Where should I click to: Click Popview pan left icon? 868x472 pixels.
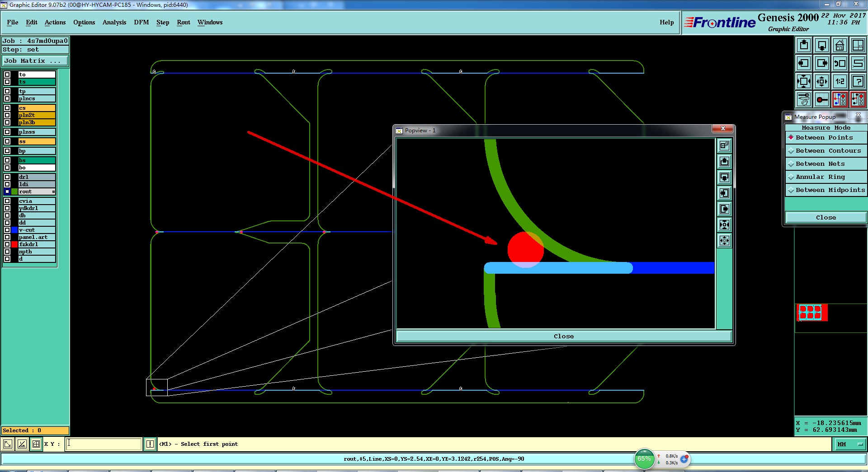coord(724,193)
